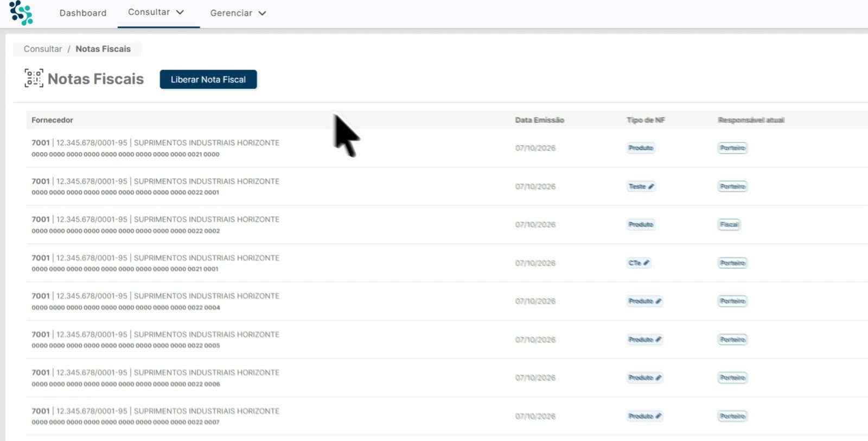The width and height of the screenshot is (868, 441).
Task: Edit NF type pencil for row ending 0022 0006
Action: coord(658,377)
